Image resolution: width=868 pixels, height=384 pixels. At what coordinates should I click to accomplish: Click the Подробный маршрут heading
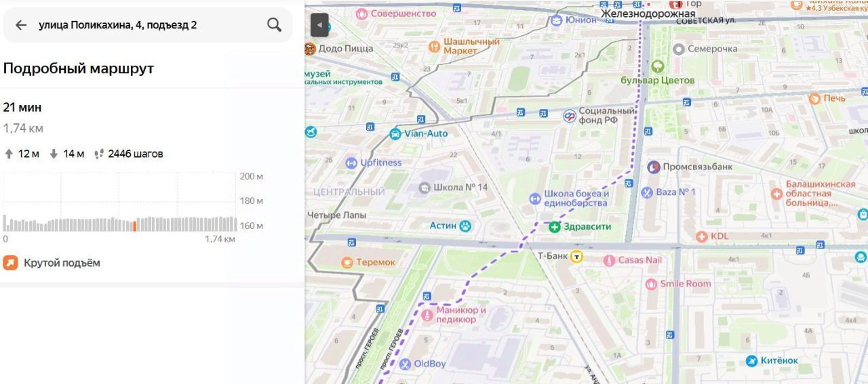tap(79, 68)
